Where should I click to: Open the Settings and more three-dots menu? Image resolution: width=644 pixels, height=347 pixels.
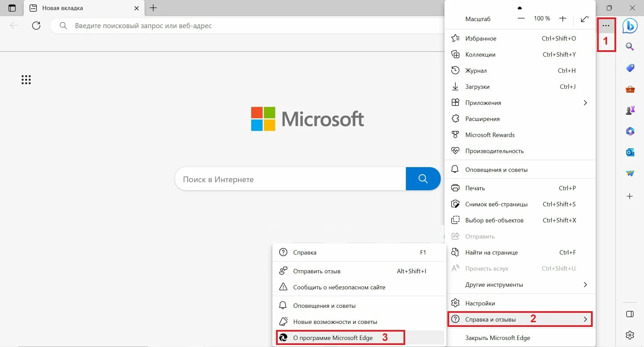click(x=606, y=26)
